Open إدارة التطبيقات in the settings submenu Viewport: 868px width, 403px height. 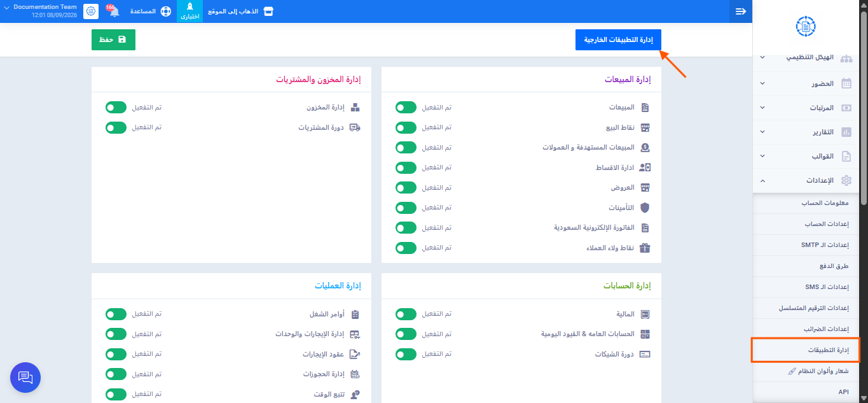point(806,350)
